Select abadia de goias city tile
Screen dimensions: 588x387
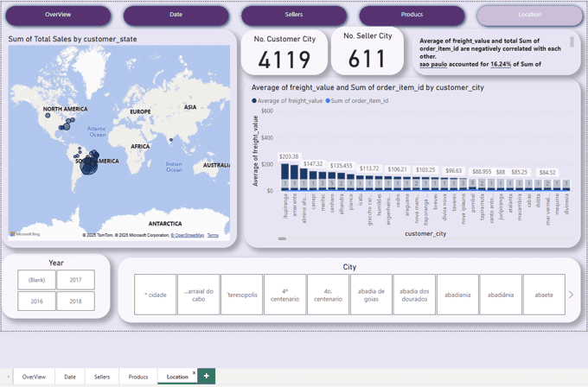[371, 295]
